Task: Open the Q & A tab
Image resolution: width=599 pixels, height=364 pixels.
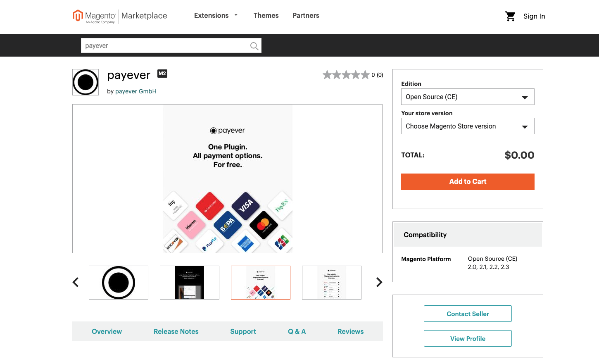Action: point(297,331)
